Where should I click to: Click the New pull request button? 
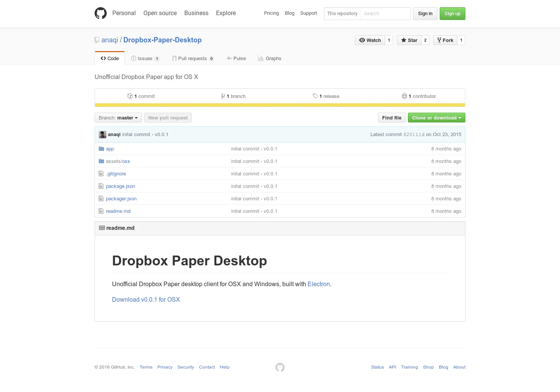tap(168, 118)
